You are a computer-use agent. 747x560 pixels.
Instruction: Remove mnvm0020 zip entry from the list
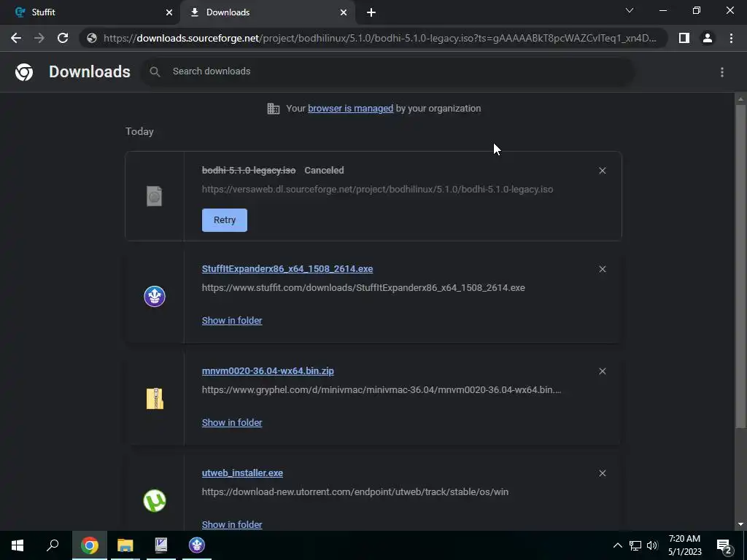coord(602,371)
